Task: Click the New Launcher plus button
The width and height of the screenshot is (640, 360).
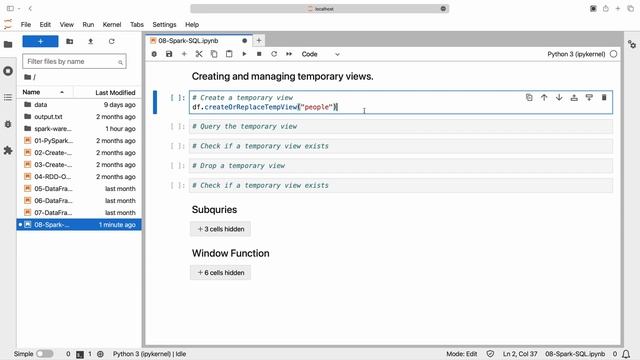Action: (x=40, y=41)
